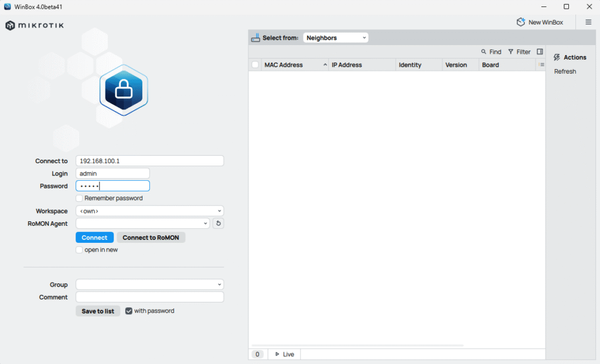
Task: Open the column list options icon
Action: click(x=540, y=64)
